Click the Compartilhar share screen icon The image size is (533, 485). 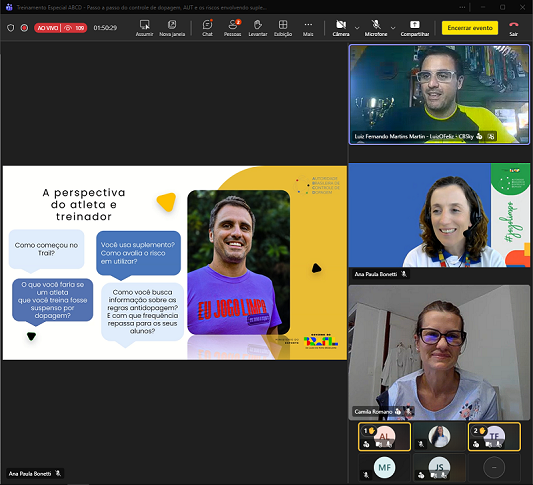pos(415,28)
